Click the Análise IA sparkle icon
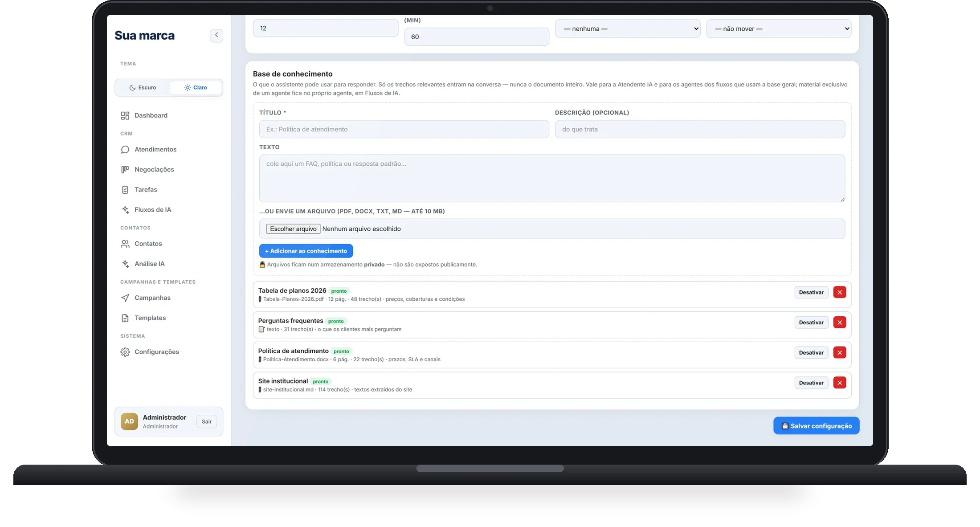 (x=125, y=264)
